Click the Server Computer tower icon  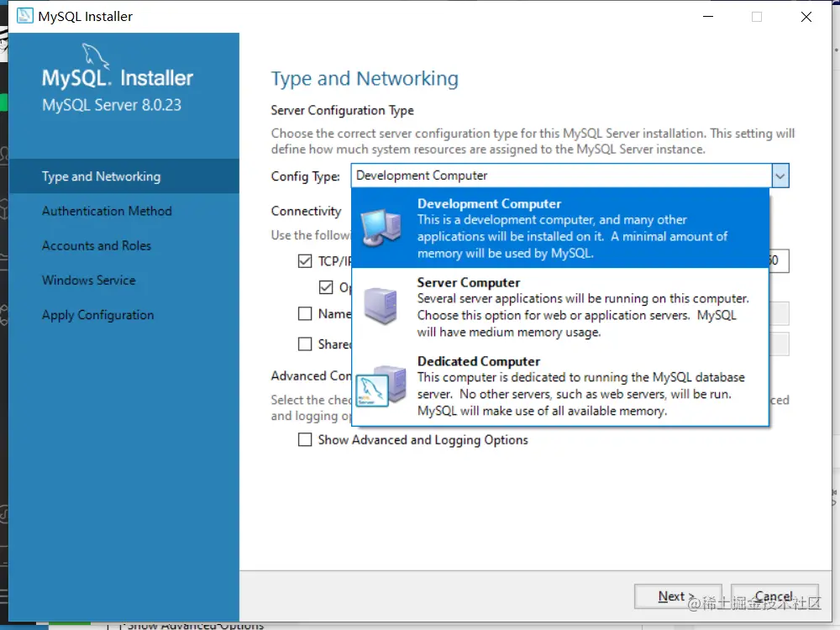coord(381,306)
